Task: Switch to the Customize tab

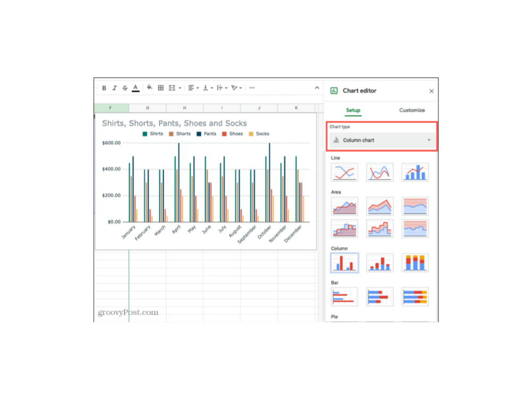Action: click(412, 110)
